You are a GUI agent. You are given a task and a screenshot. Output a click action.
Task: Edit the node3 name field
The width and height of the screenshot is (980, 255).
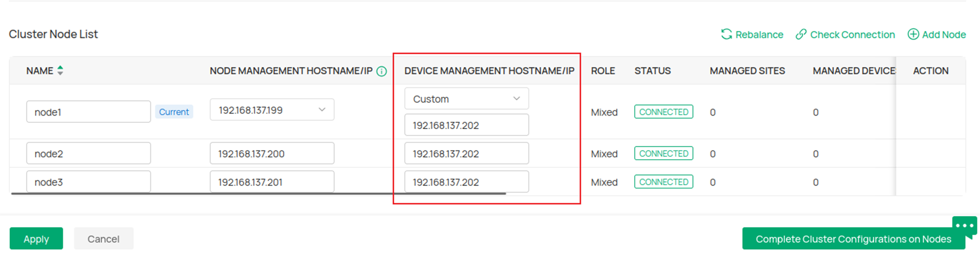click(x=88, y=182)
